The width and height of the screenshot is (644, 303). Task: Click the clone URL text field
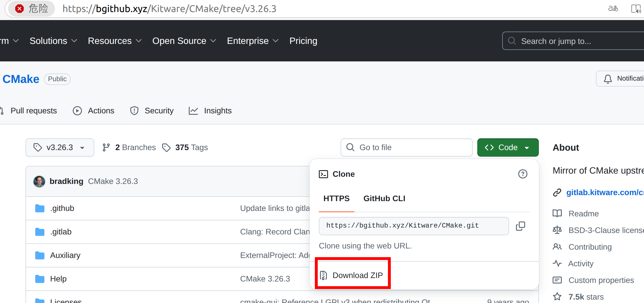coord(414,226)
